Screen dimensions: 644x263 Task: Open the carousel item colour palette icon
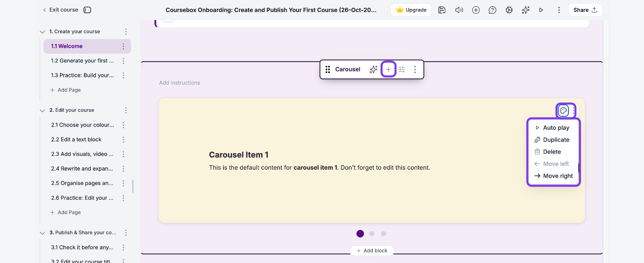563,111
